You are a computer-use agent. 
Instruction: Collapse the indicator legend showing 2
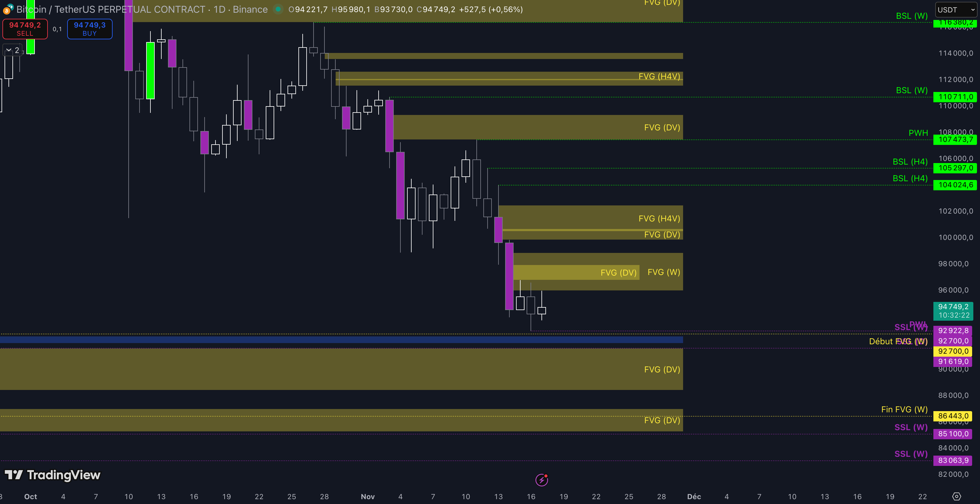coord(9,50)
